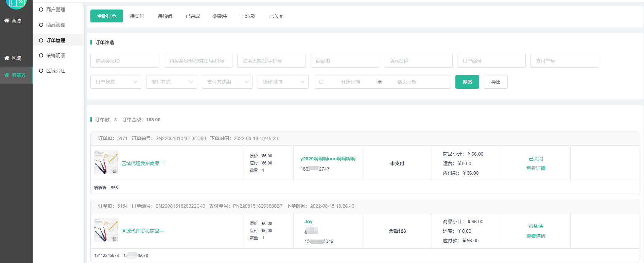This screenshot has height=263, width=644.
Task: Click the 导出 export button
Action: pos(495,82)
